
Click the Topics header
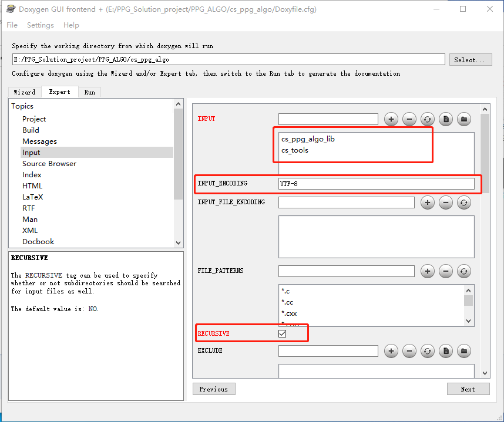22,106
